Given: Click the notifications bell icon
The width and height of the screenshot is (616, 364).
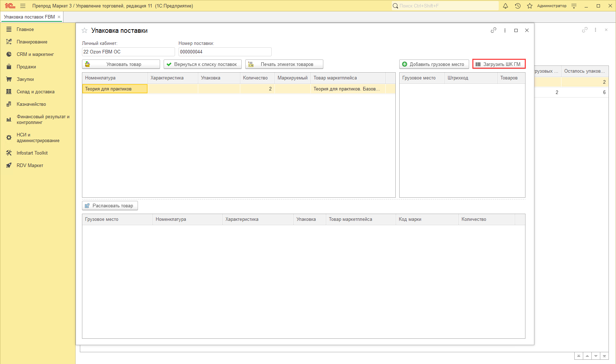Looking at the screenshot, I should (505, 6).
